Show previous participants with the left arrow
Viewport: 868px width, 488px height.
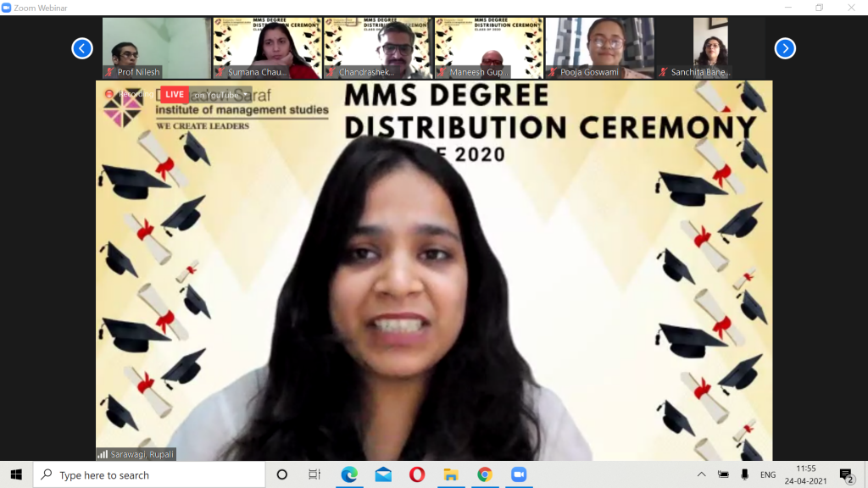click(x=82, y=48)
